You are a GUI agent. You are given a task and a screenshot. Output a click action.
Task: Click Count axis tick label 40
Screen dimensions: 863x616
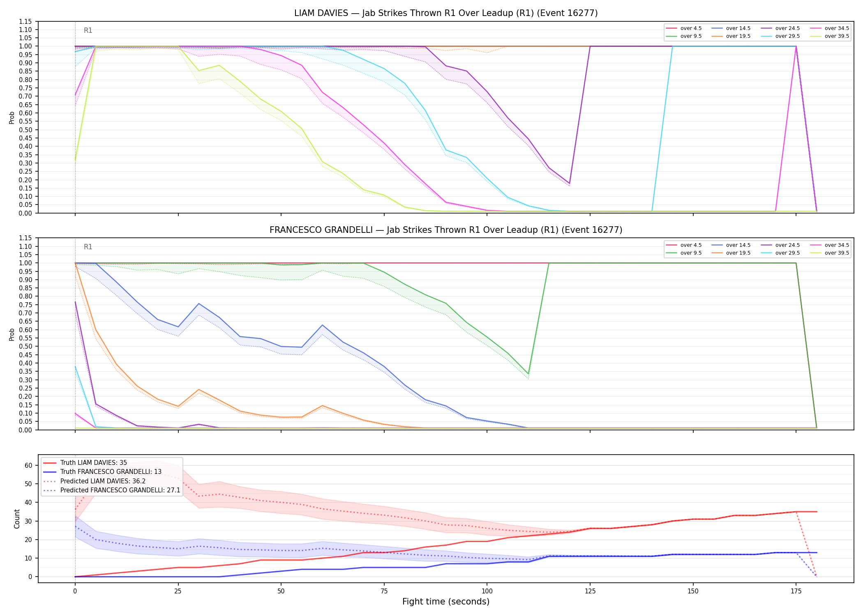pyautogui.click(x=28, y=503)
